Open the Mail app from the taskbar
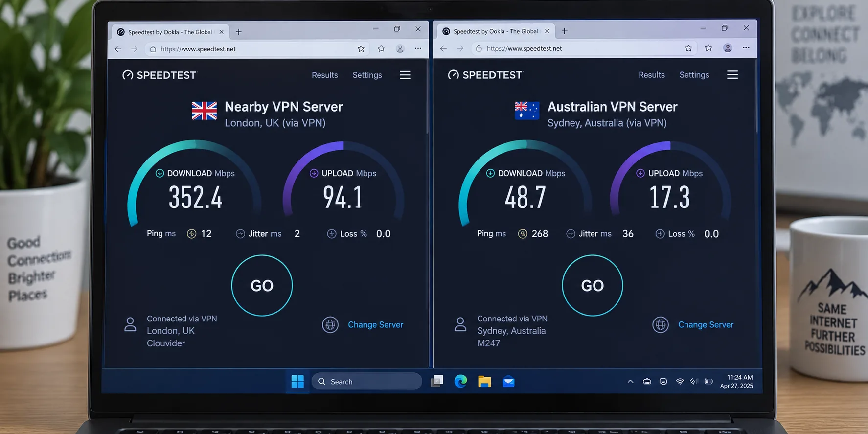 (508, 381)
